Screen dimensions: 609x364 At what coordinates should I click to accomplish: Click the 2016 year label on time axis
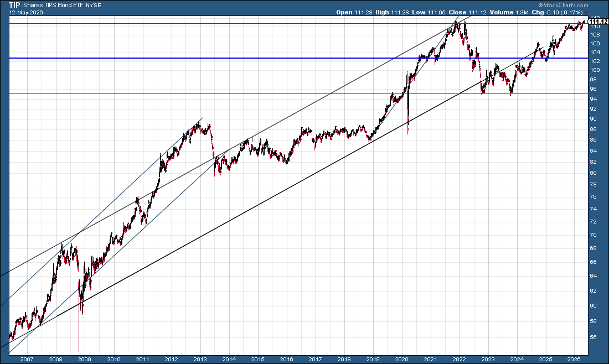(286, 360)
